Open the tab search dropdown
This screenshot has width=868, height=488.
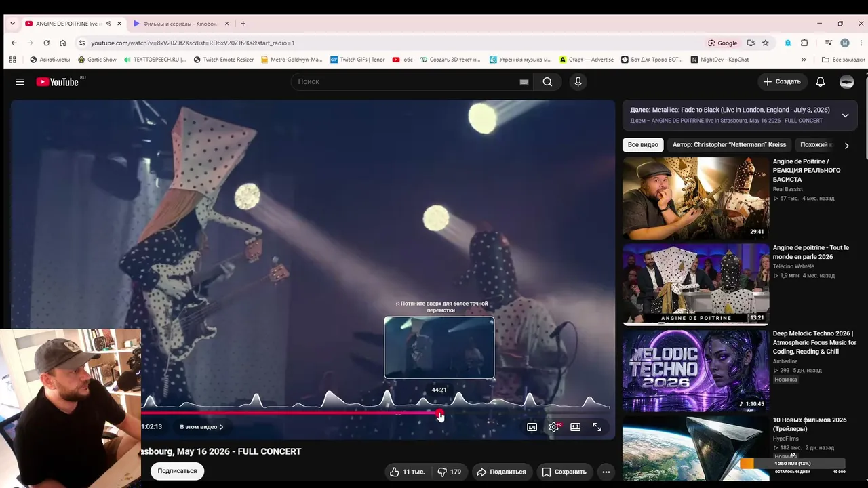click(x=12, y=24)
